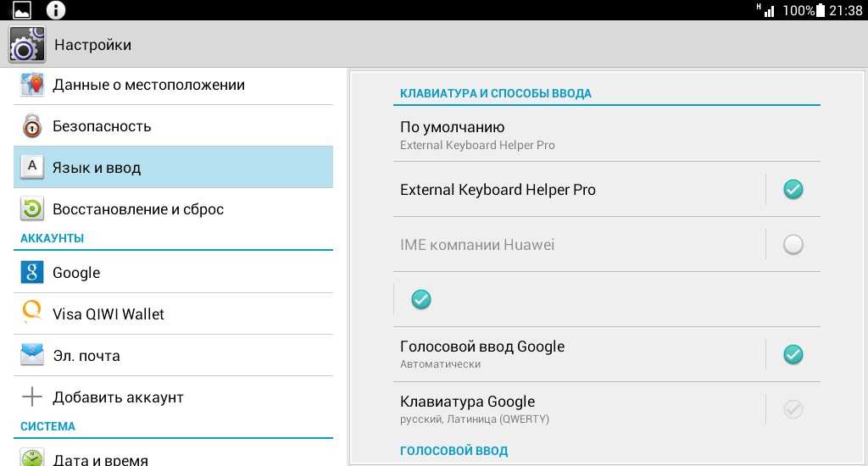Tap the Settings gear app icon
This screenshot has height=466, width=868.
(25, 44)
